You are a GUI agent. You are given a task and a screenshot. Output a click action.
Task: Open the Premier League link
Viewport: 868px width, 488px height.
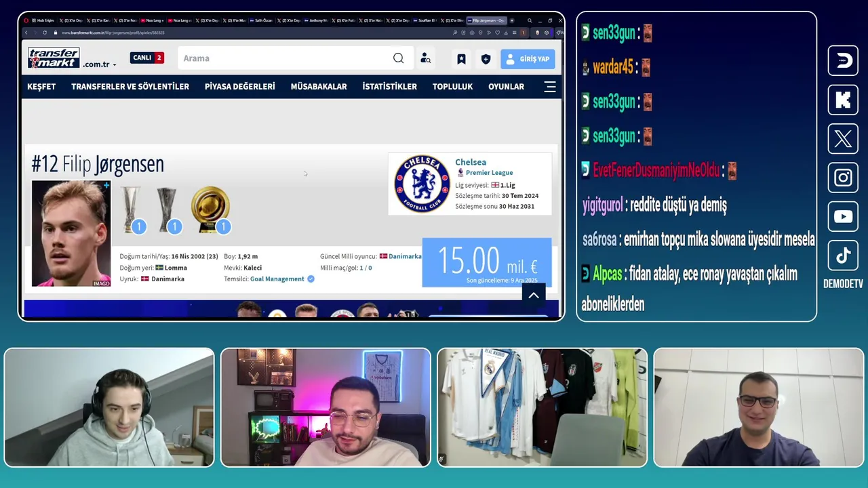[x=489, y=173]
